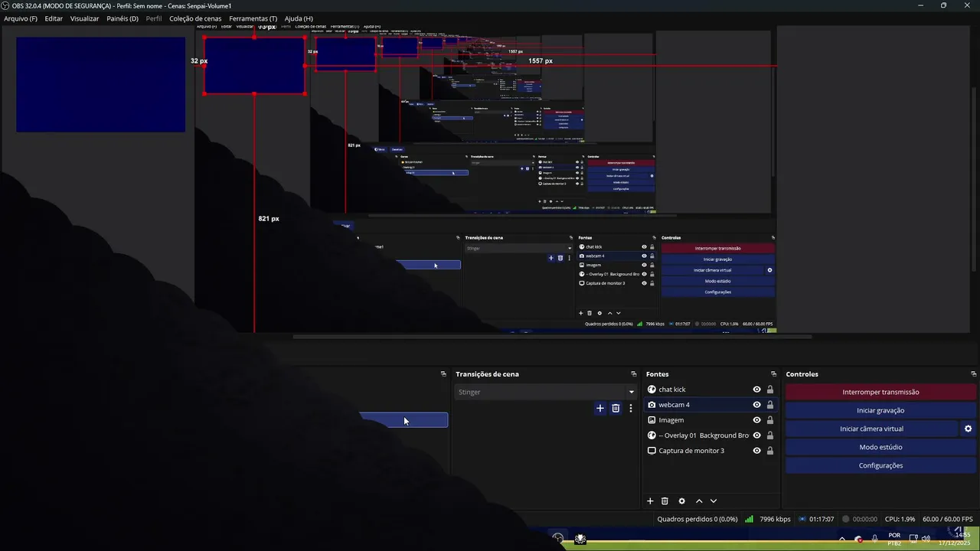Open the Coleção de cenas menu

195,18
